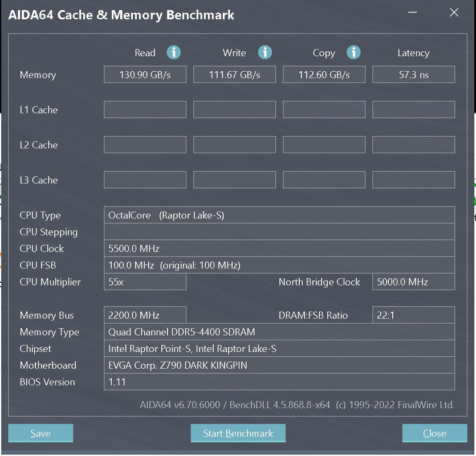Image resolution: width=476 pixels, height=456 pixels.
Task: Click the empty L2 Cache Copy field
Action: click(x=324, y=145)
